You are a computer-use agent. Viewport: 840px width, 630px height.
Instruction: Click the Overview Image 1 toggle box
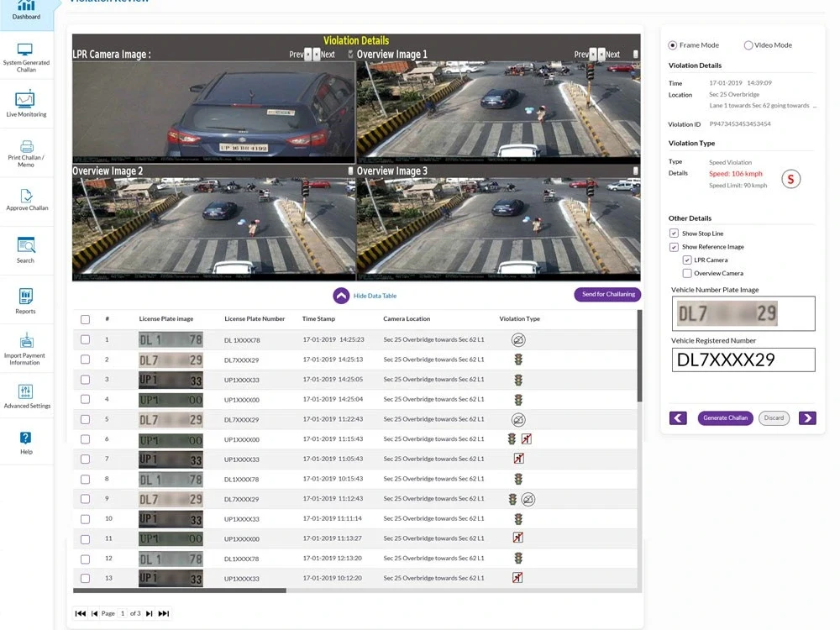click(636, 54)
